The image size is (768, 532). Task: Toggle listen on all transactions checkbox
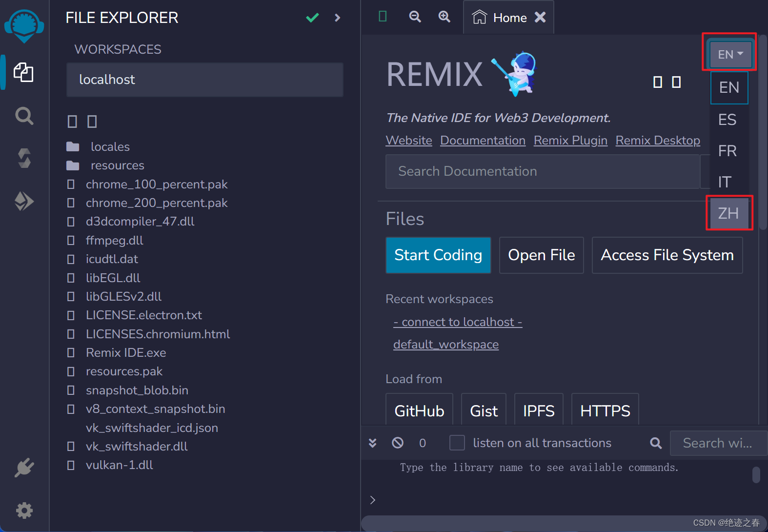[457, 443]
